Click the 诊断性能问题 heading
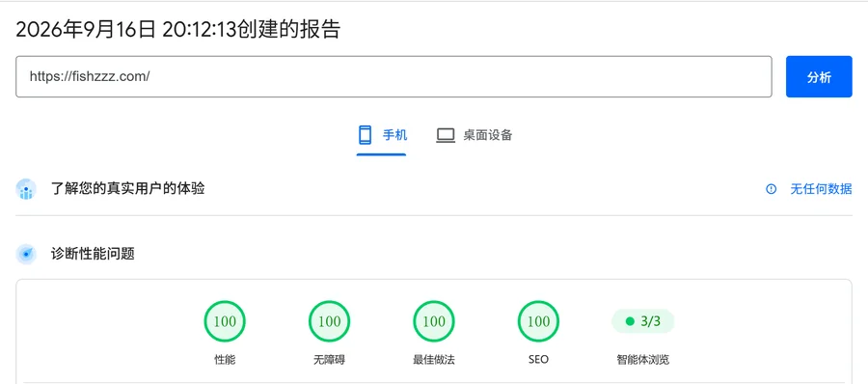 pos(93,255)
